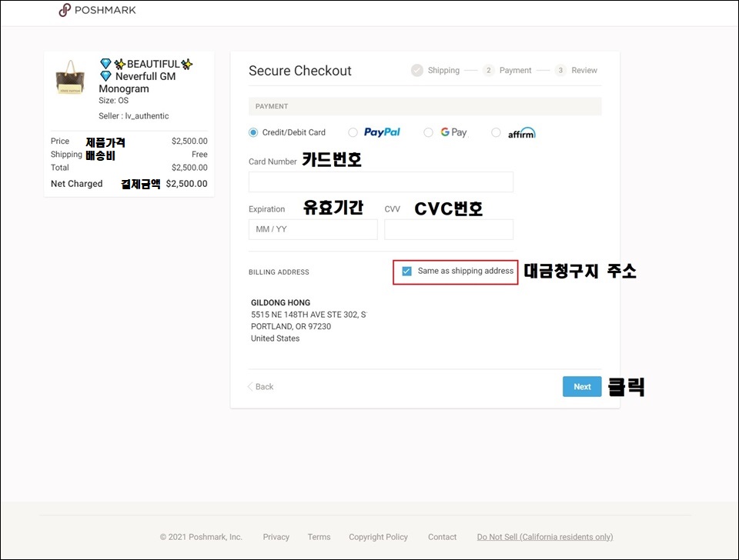Click the 5515 NE 148TH AVE address line
739x560 pixels.
click(308, 315)
